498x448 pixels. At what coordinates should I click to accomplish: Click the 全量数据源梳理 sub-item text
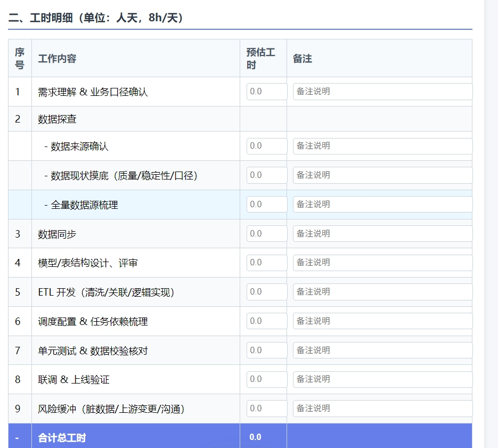(x=84, y=205)
